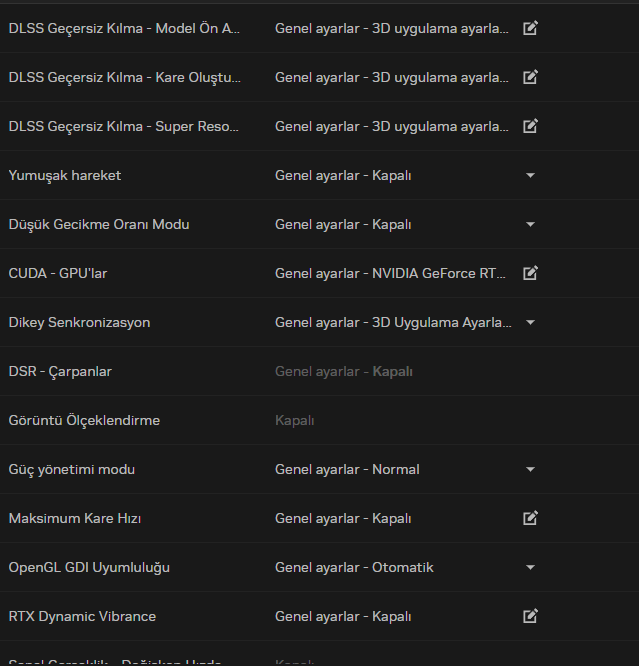The width and height of the screenshot is (639, 666).
Task: Click edit icon for CUDA - GPU'lar
Action: pyautogui.click(x=530, y=273)
